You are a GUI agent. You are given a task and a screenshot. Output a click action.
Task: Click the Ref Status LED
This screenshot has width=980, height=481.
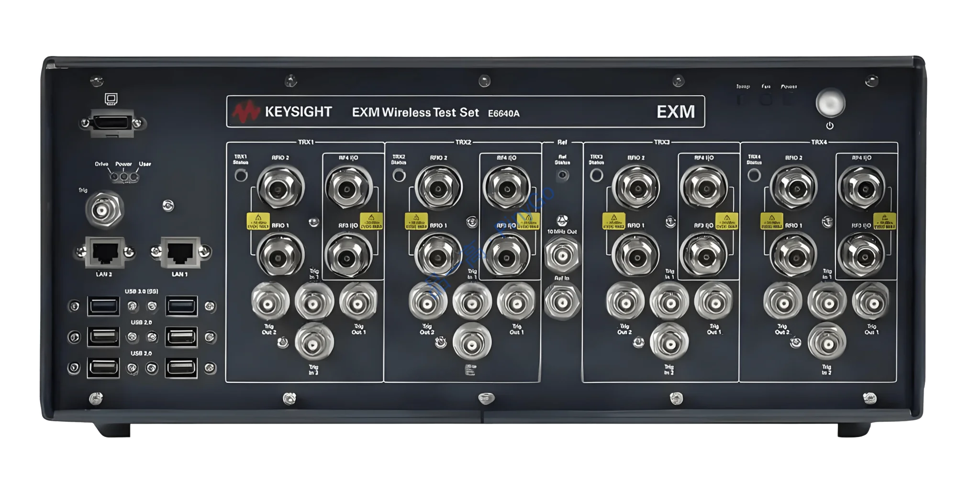[563, 175]
